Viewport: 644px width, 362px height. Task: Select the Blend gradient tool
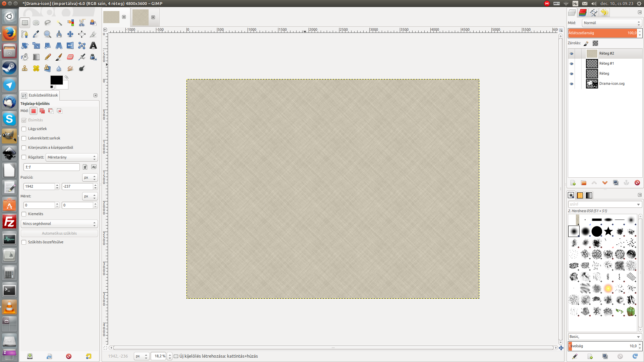click(36, 57)
